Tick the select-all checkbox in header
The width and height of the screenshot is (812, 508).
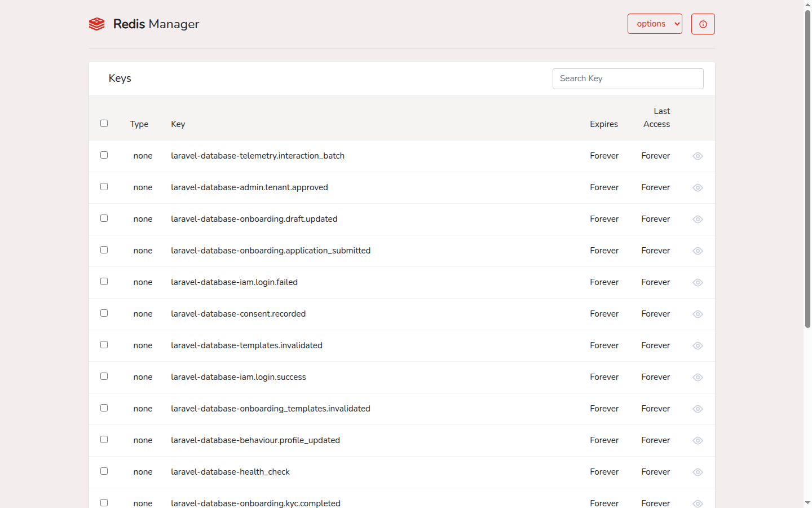104,123
